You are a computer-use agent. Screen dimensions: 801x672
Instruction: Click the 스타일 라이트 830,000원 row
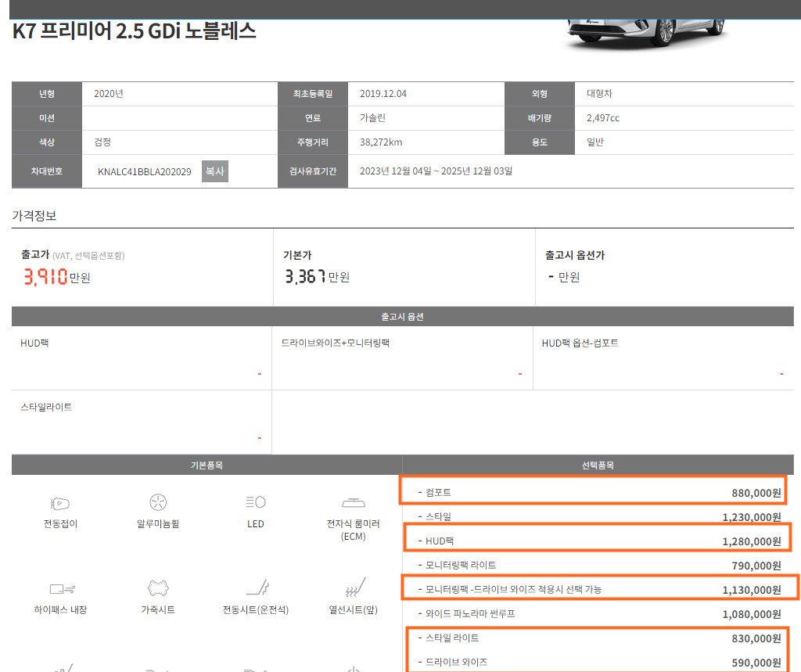tap(598, 638)
